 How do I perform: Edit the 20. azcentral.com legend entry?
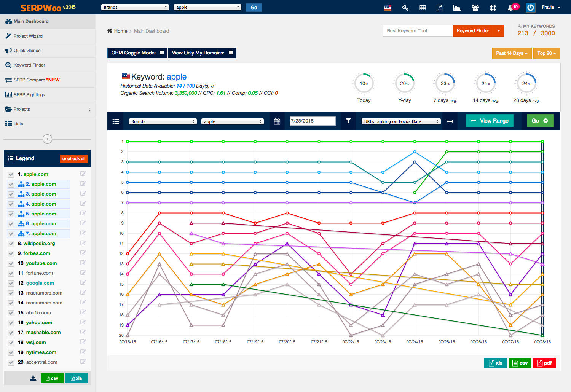click(83, 362)
